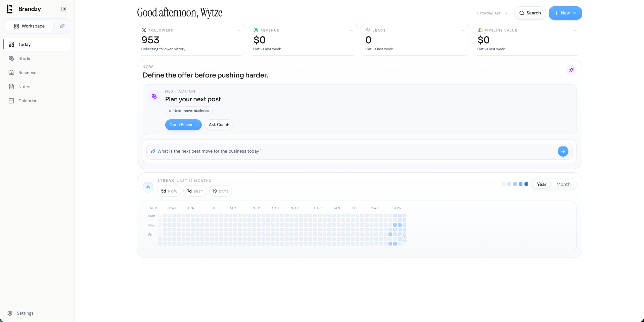Select the Workspace mode toggle
This screenshot has height=322, width=644.
29,26
